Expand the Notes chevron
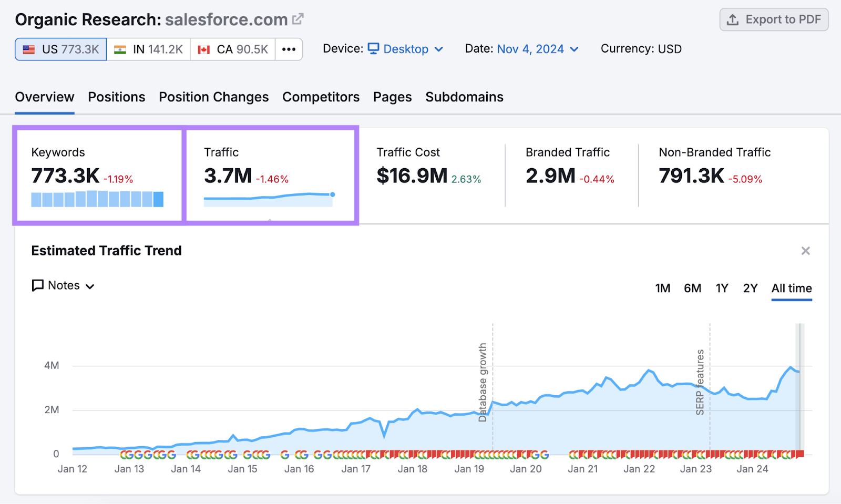841x504 pixels. click(x=90, y=286)
